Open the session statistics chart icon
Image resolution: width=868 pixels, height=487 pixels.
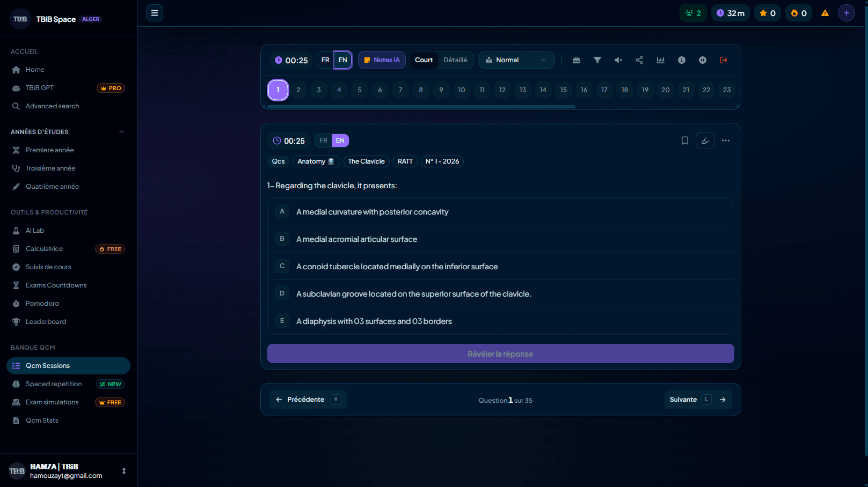(661, 60)
